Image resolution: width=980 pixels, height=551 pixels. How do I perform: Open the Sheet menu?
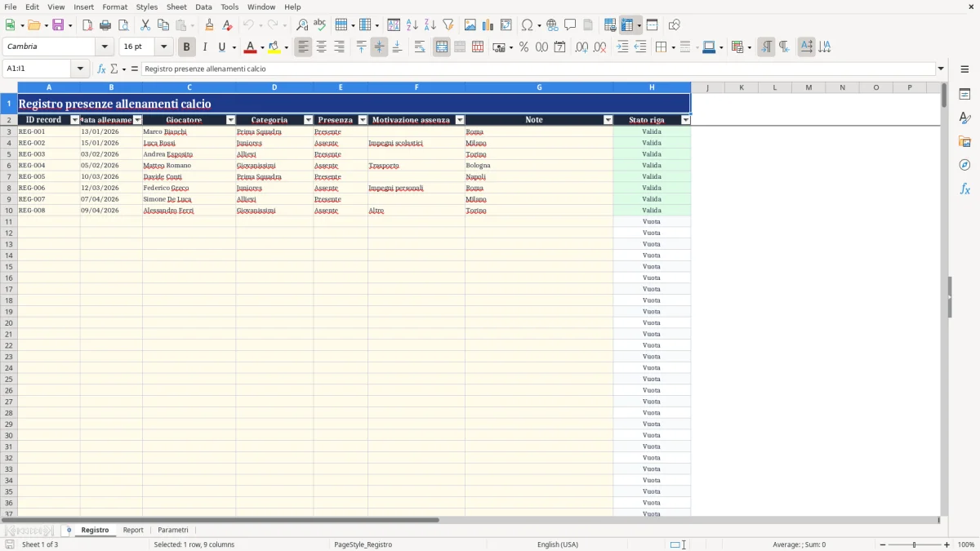tap(176, 7)
